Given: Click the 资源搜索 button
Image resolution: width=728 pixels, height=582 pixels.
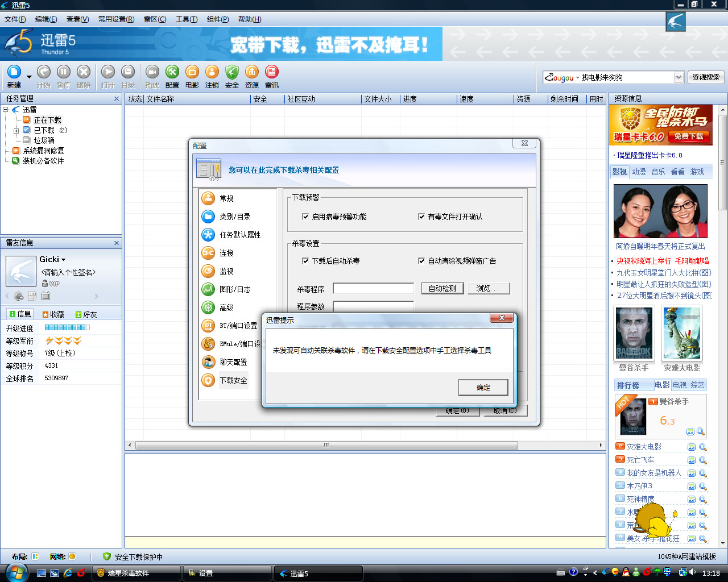Looking at the screenshot, I should pyautogui.click(x=706, y=77).
